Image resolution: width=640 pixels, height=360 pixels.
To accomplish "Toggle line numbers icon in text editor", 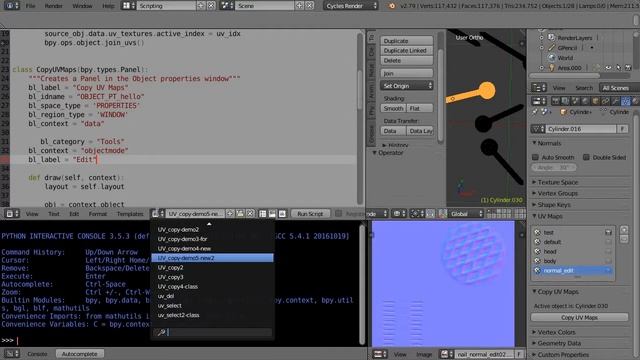I will [262, 213].
